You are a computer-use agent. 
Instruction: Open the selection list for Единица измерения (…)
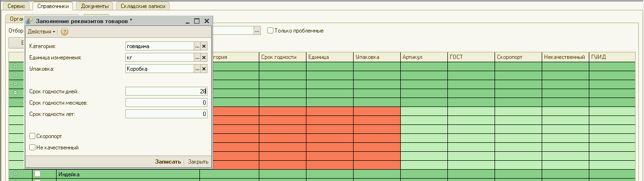(198, 58)
